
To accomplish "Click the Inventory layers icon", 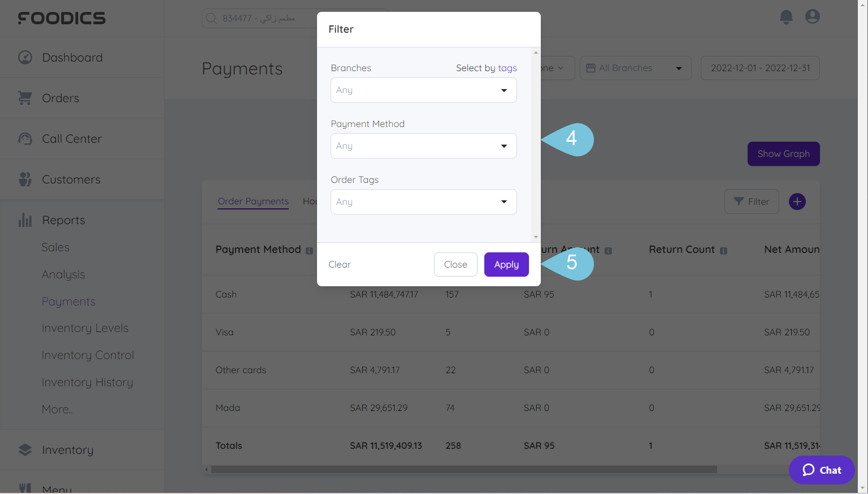I will click(25, 450).
